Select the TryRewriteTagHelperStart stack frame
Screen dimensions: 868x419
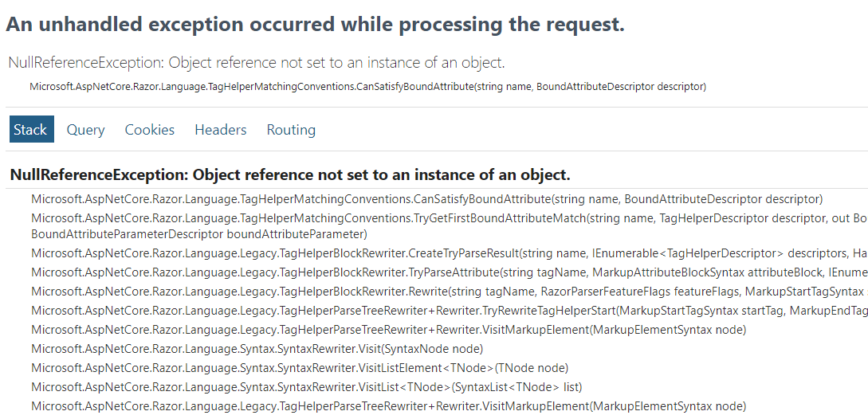[446, 311]
